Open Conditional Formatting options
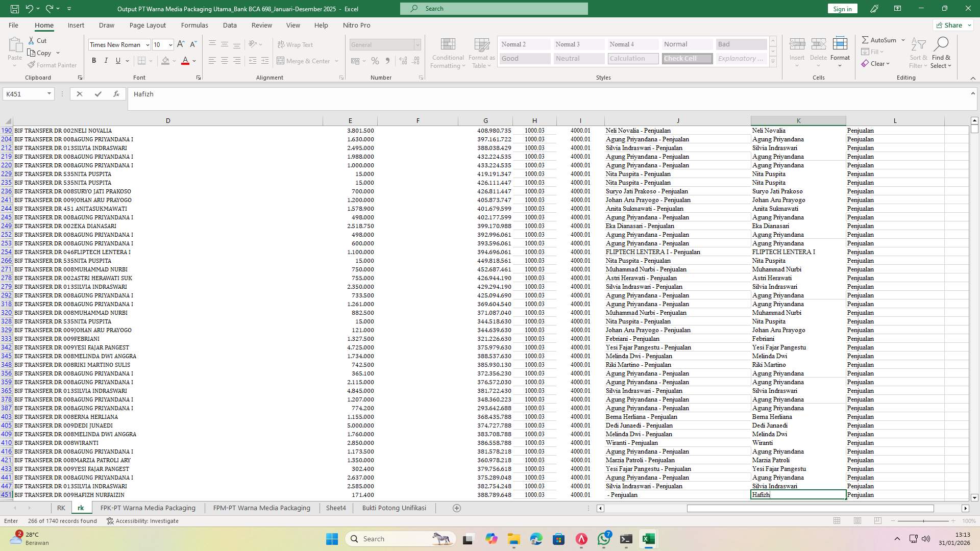This screenshot has width=980, height=551. [x=448, y=53]
